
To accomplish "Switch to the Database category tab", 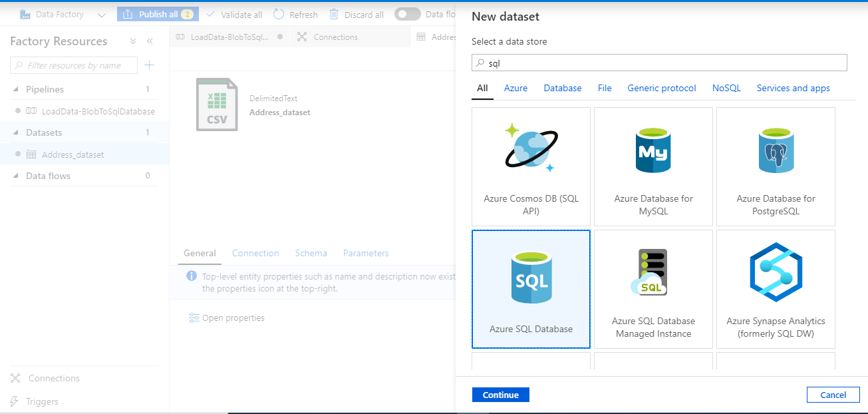I will (x=563, y=88).
